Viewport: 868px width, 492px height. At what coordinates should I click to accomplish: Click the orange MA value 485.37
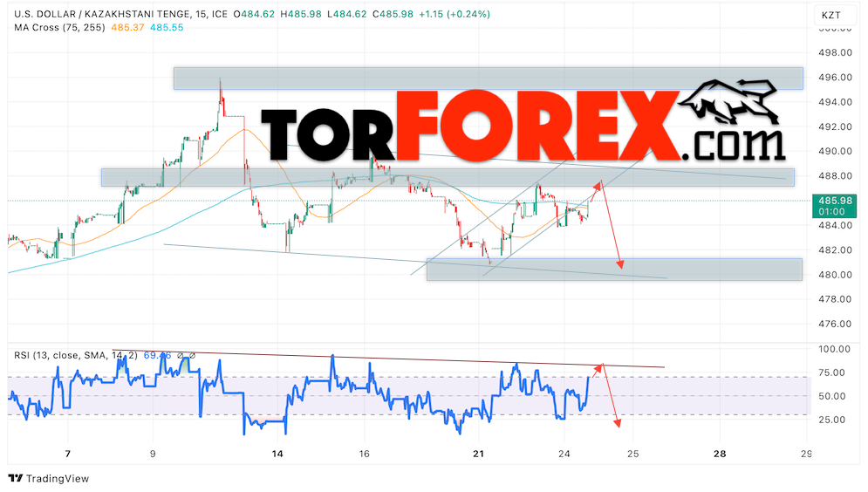pyautogui.click(x=128, y=27)
